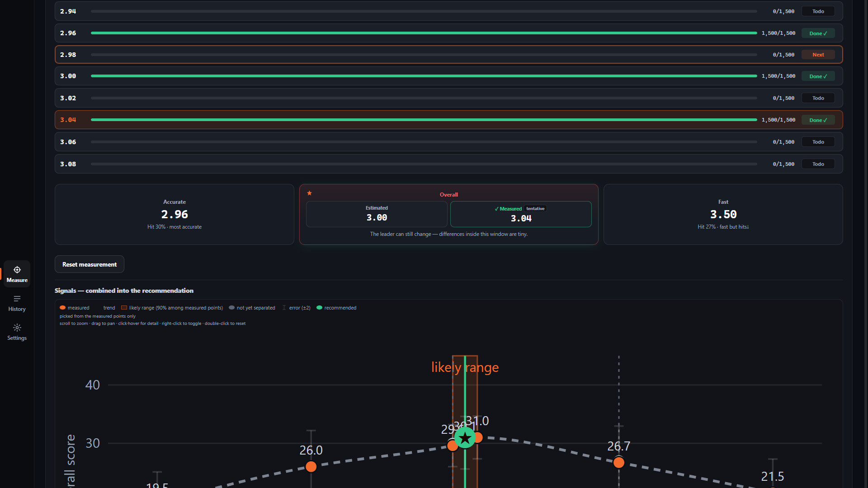The width and height of the screenshot is (868, 488).
Task: Click the measured point labeled 26.7
Action: click(619, 462)
